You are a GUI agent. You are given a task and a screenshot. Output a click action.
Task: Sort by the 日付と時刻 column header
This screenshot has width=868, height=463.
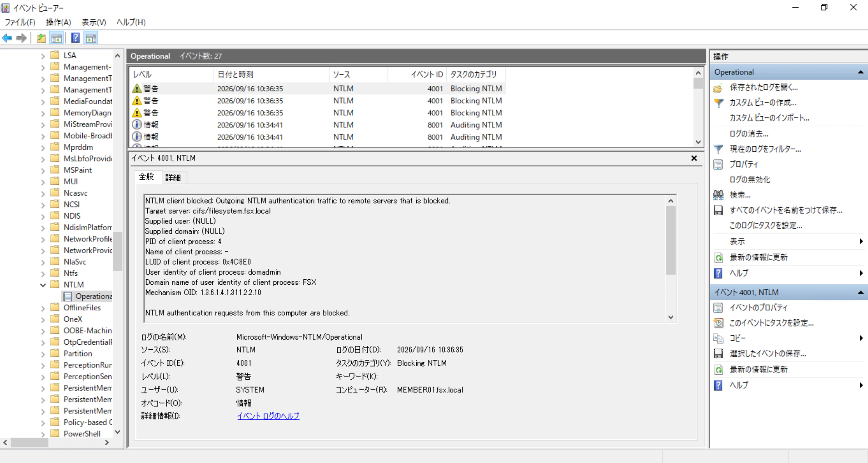click(271, 74)
